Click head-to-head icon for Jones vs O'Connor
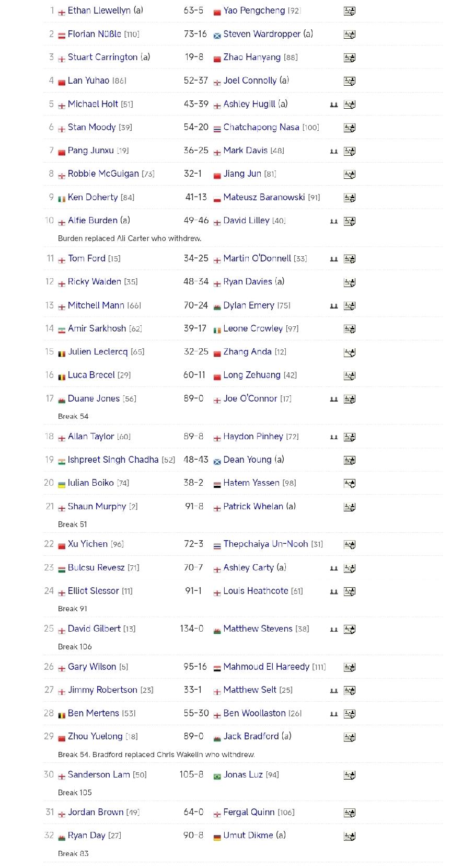475x868 pixels. click(x=333, y=399)
